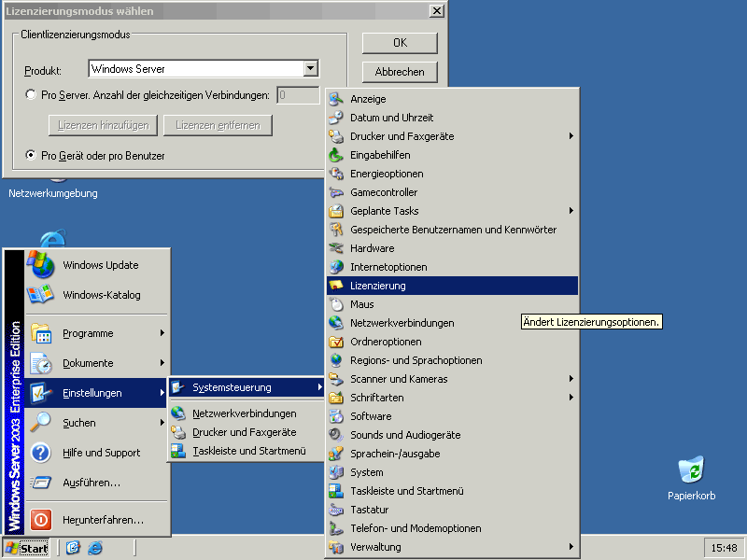The height and width of the screenshot is (560, 747).
Task: Click the red Herunterfahren shutdown icon
Action: click(x=41, y=520)
